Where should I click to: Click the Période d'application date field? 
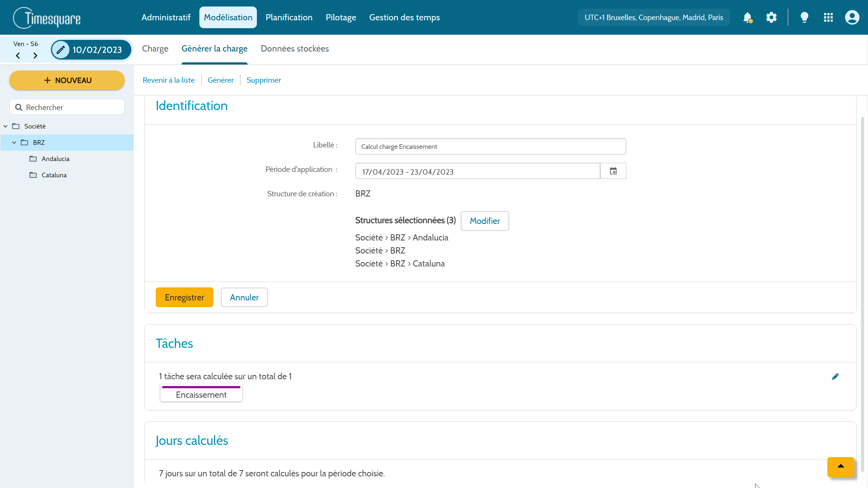pos(478,171)
